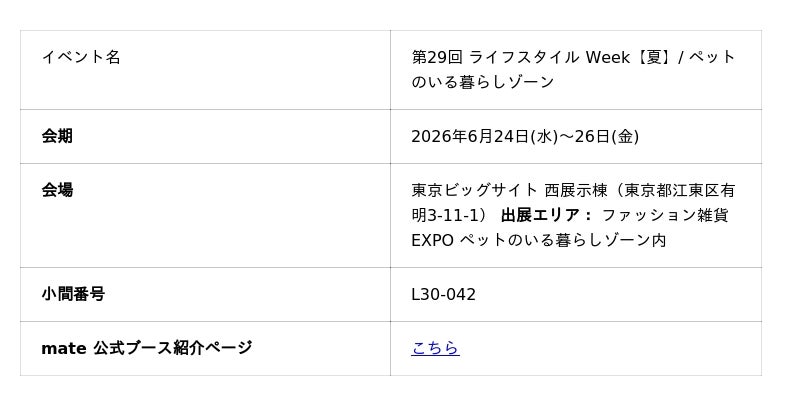This screenshot has width=800, height=406.
Task: Click the 会場 label cell
Action: (205, 215)
